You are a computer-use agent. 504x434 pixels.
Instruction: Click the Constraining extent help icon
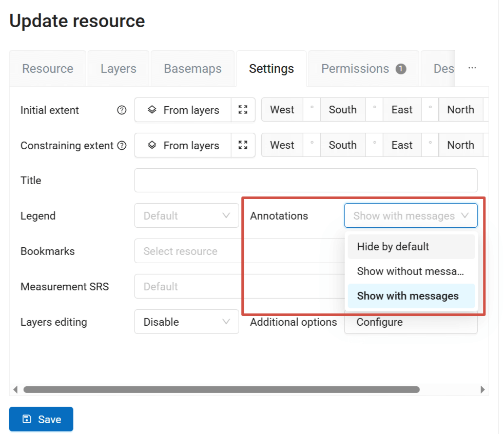pyautogui.click(x=122, y=146)
